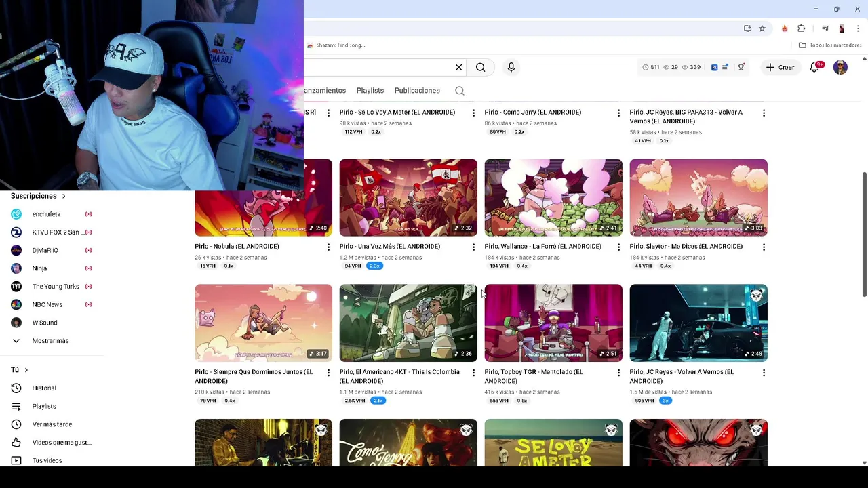Click the 2.3x vidIQ badge

point(375,266)
